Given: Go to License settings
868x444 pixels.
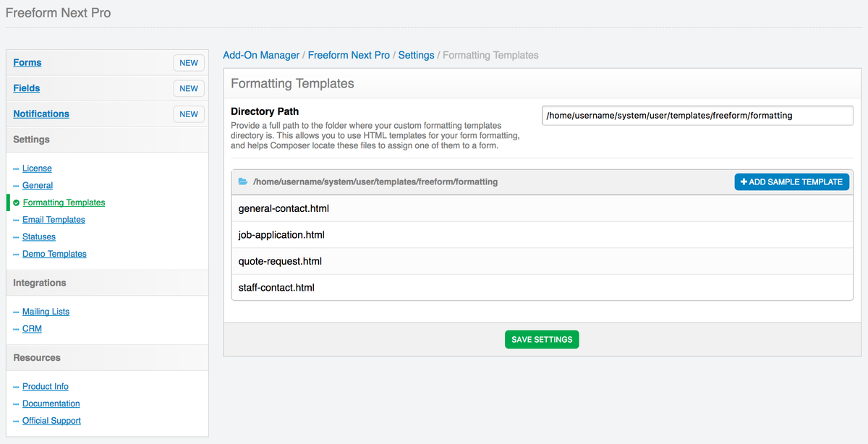Looking at the screenshot, I should [37, 168].
